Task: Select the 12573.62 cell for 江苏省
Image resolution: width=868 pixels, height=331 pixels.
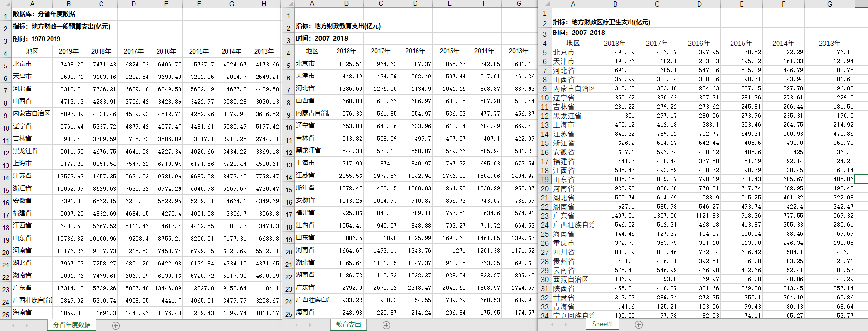Action: [68, 176]
